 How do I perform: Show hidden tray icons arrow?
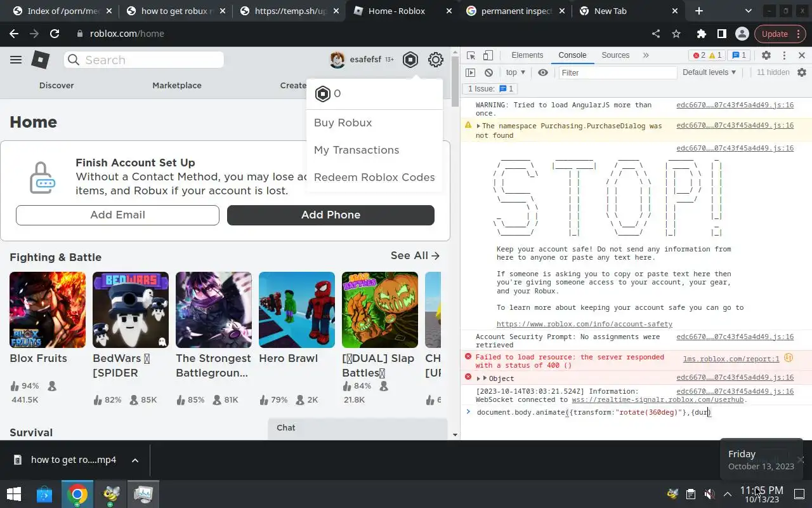(728, 494)
